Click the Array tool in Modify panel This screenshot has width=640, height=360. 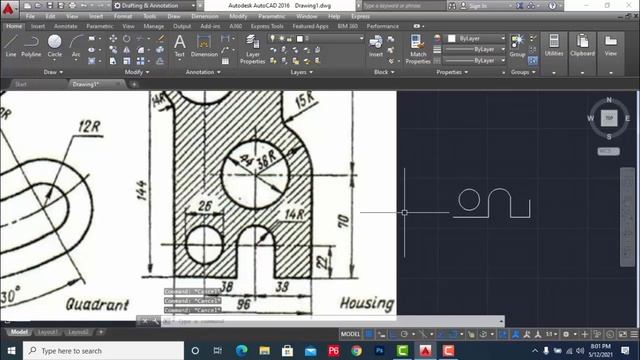click(140, 61)
